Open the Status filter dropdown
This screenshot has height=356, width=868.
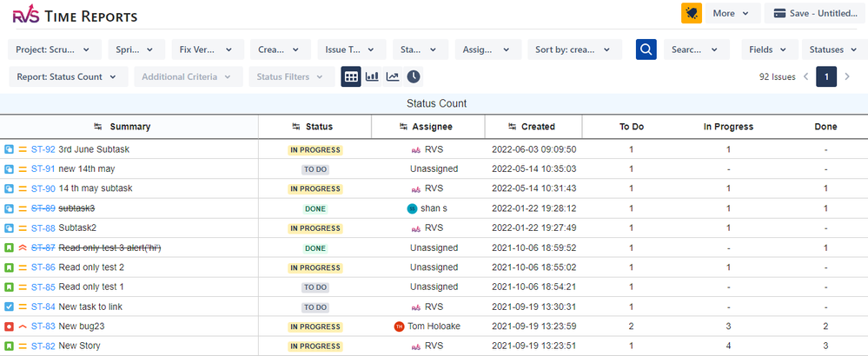[x=421, y=49]
